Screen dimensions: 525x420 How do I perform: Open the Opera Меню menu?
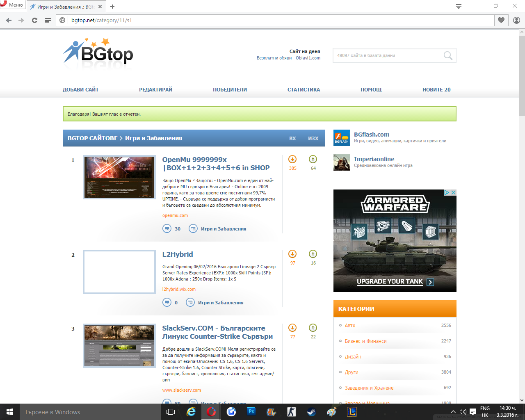click(12, 5)
